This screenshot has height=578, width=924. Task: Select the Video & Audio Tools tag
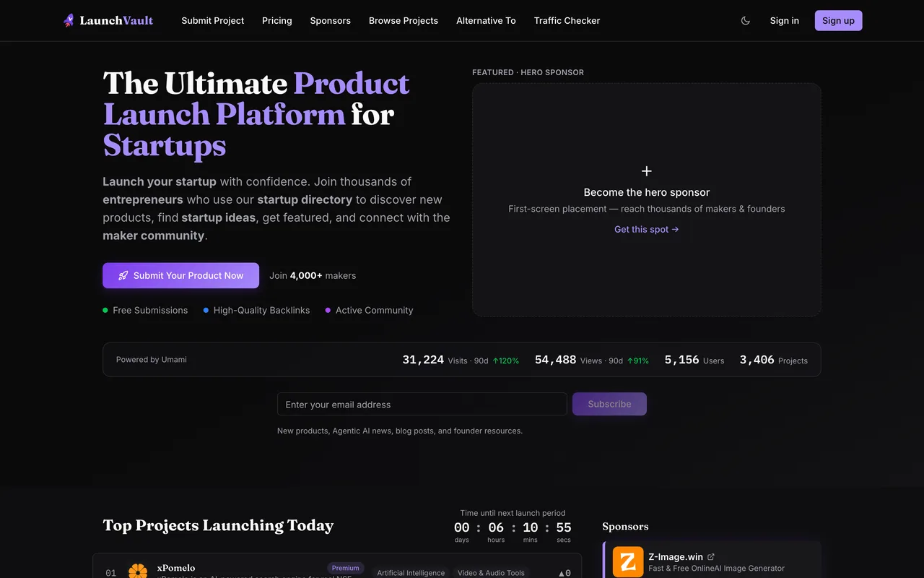491,572
